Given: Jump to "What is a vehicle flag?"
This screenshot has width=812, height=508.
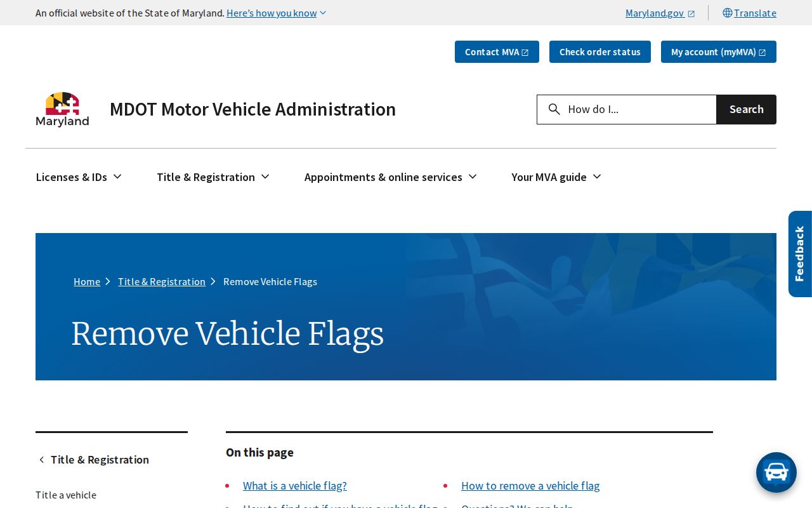Looking at the screenshot, I should point(295,486).
